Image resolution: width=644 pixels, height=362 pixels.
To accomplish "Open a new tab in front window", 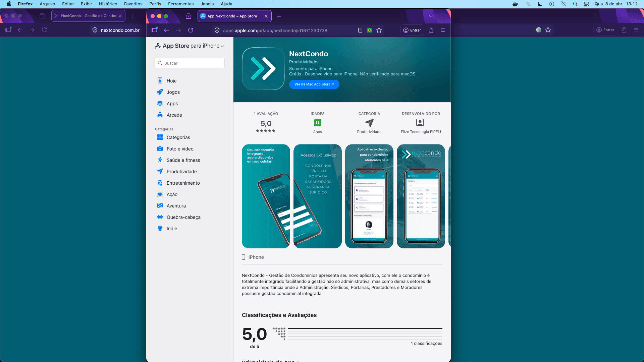I will (x=279, y=16).
